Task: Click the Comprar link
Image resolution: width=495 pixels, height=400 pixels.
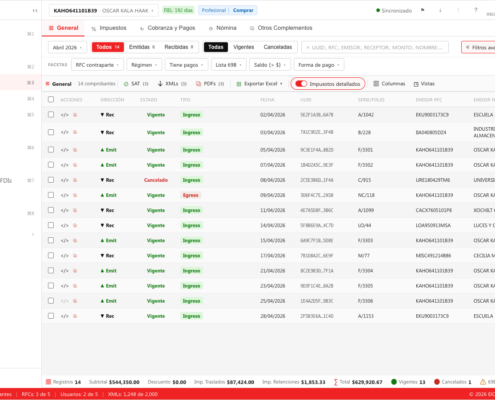Action: point(243,10)
